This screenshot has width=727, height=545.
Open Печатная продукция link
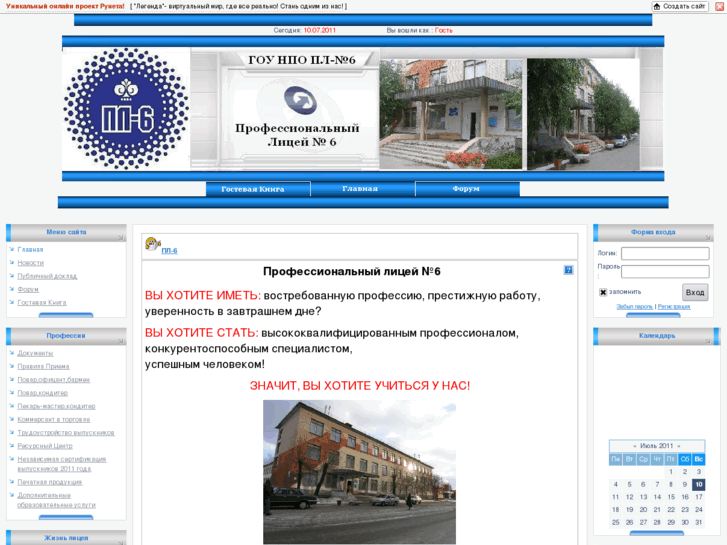click(x=50, y=482)
